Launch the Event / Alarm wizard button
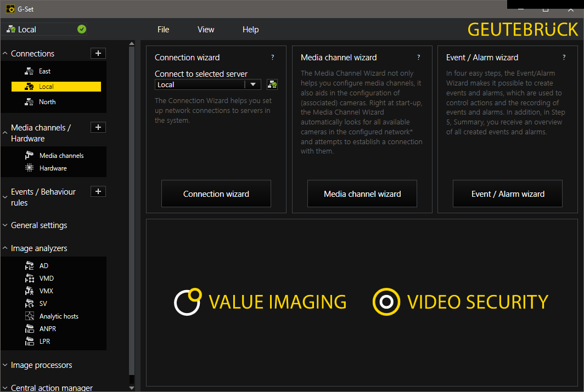 (508, 194)
